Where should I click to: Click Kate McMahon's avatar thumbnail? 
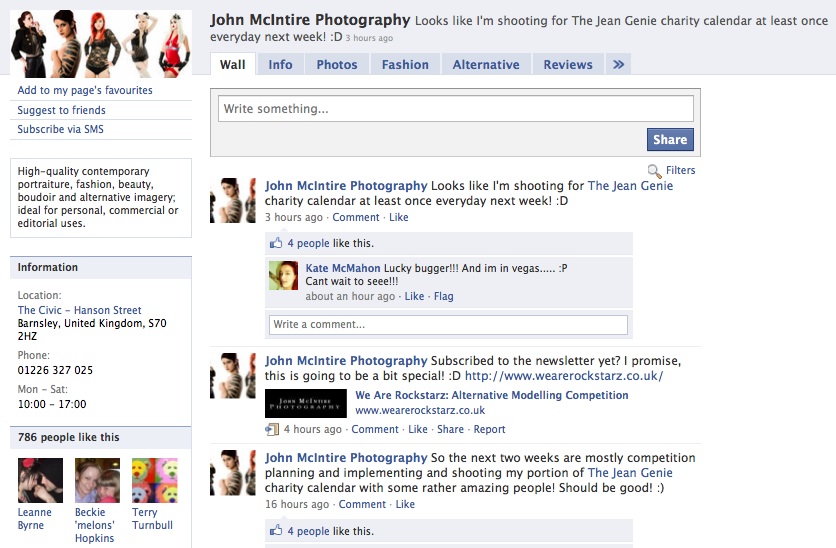[x=284, y=276]
